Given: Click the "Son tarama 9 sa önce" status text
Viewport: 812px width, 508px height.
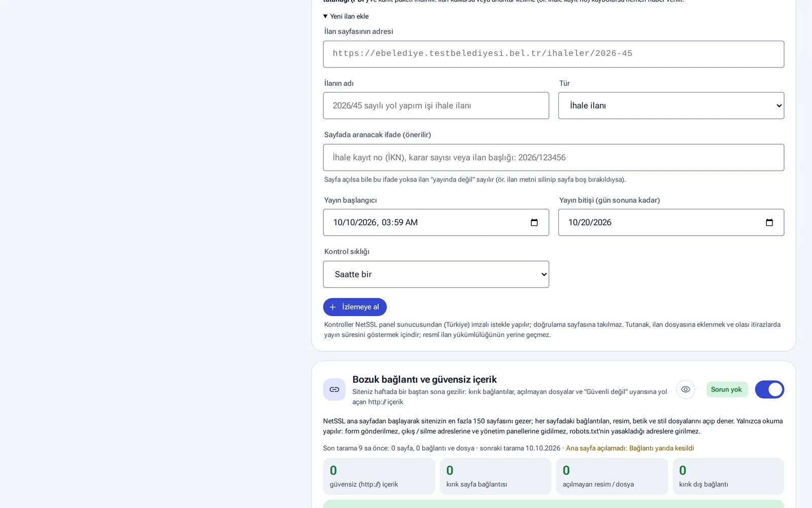Looking at the screenshot, I should tap(356, 448).
